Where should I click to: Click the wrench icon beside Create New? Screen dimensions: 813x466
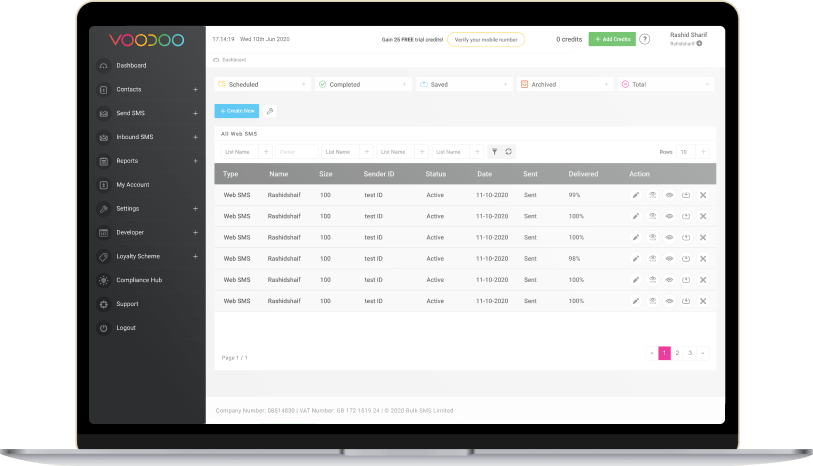click(x=270, y=111)
